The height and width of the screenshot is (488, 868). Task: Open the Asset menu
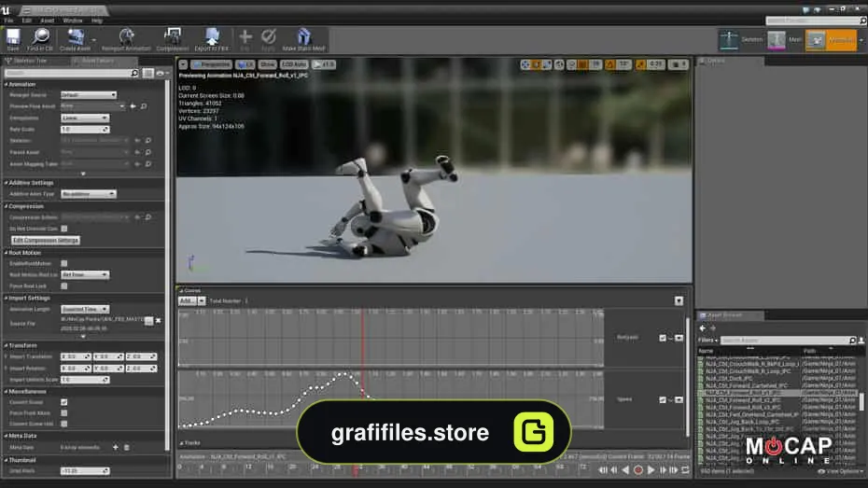click(x=47, y=21)
